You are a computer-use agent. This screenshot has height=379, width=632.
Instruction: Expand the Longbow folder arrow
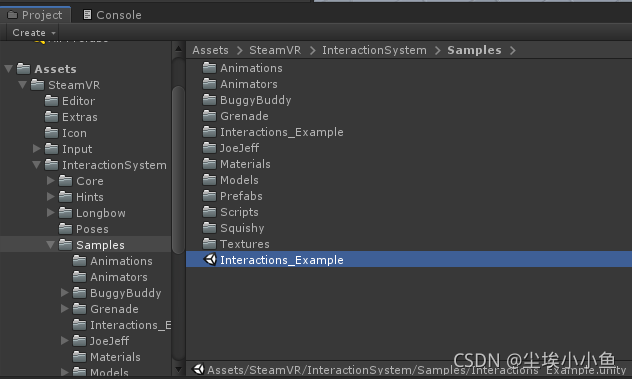(x=51, y=213)
